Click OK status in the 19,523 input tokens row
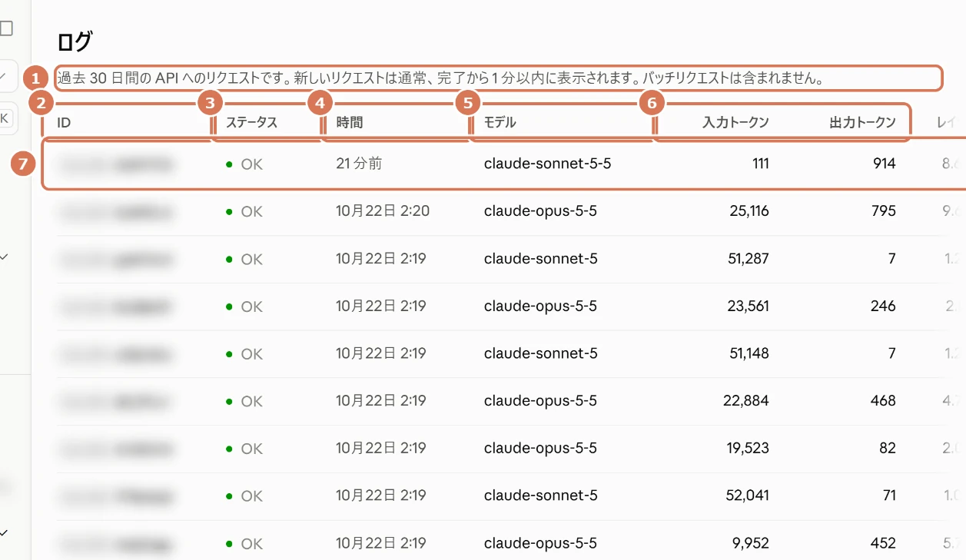Viewport: 966px width, 560px height. pos(244,448)
